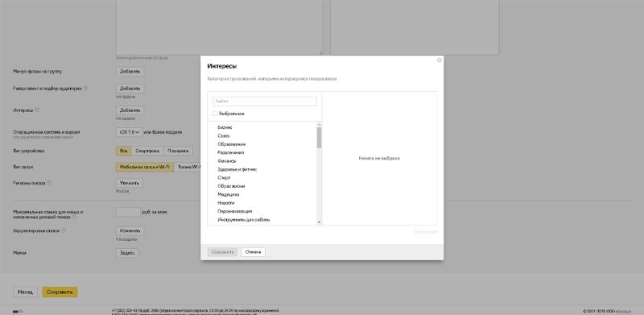The height and width of the screenshot is (315, 644).
Task: Click Отмена in the Интересы dialog
Action: pos(253,252)
